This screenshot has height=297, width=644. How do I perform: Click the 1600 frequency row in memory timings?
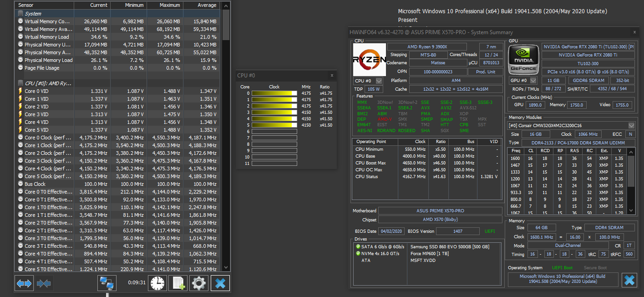pos(567,158)
